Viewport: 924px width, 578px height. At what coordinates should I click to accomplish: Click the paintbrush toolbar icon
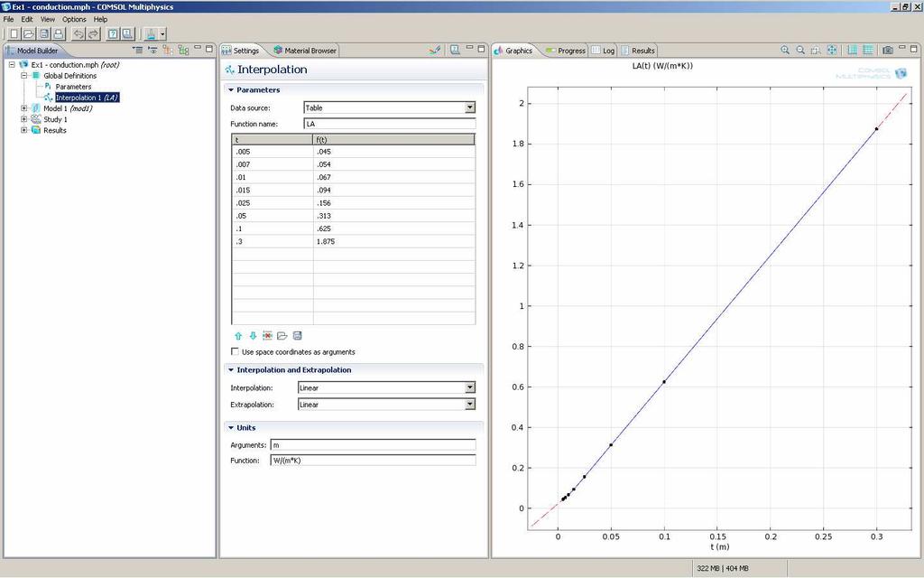tap(151, 33)
